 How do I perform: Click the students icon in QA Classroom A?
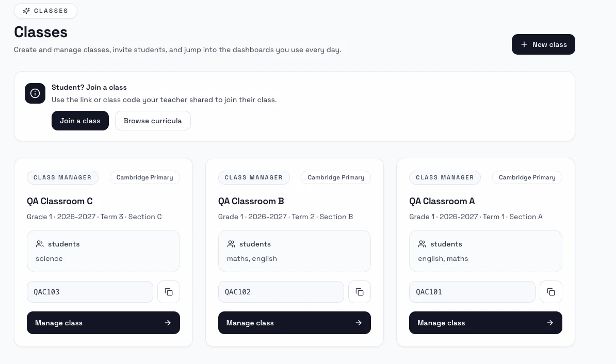point(422,244)
